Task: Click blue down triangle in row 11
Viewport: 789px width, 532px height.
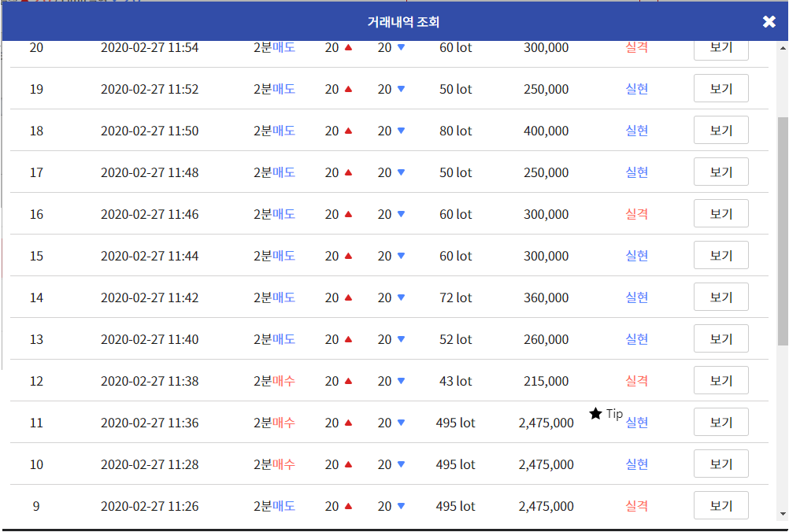Action: pos(401,423)
